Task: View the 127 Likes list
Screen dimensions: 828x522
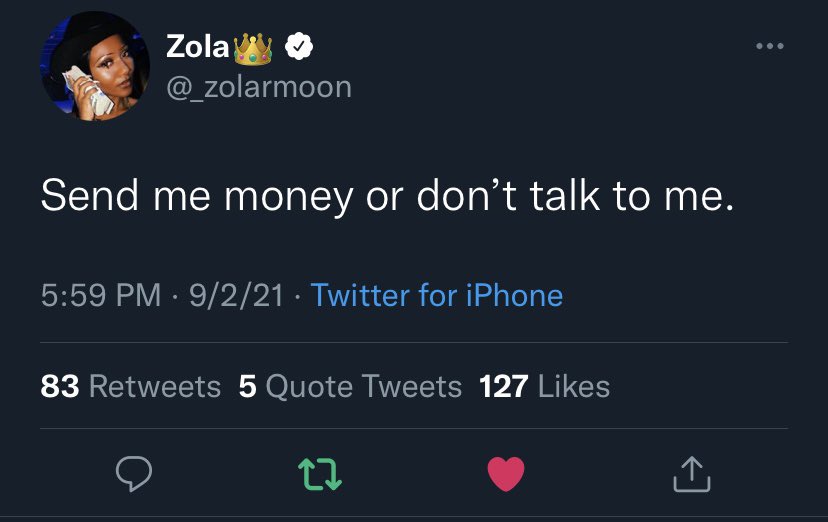Action: click(544, 386)
